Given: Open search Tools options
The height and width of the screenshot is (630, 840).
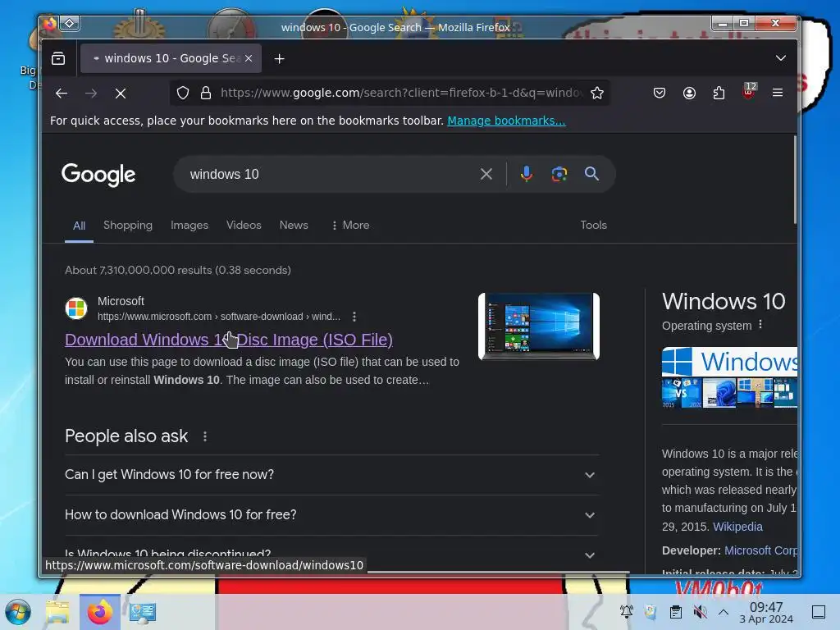Looking at the screenshot, I should 594,225.
